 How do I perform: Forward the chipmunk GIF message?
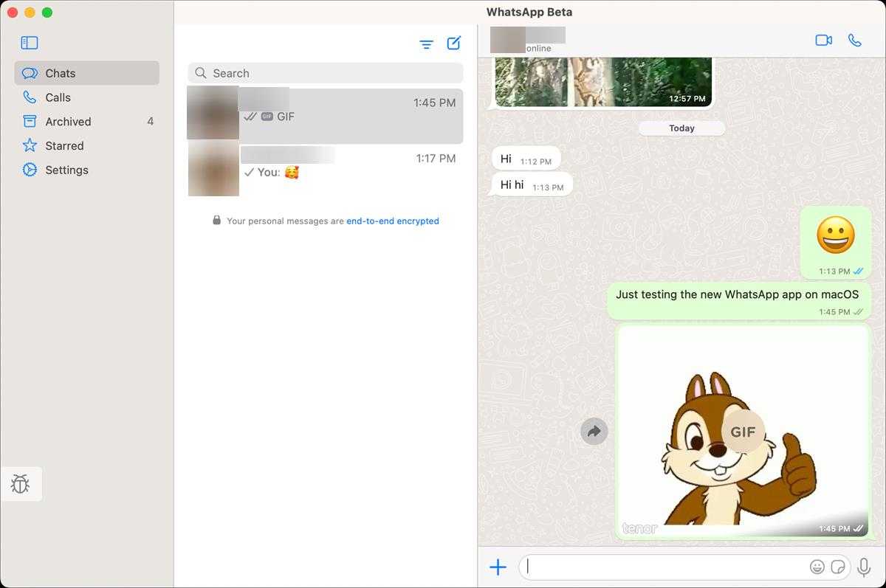pos(594,431)
